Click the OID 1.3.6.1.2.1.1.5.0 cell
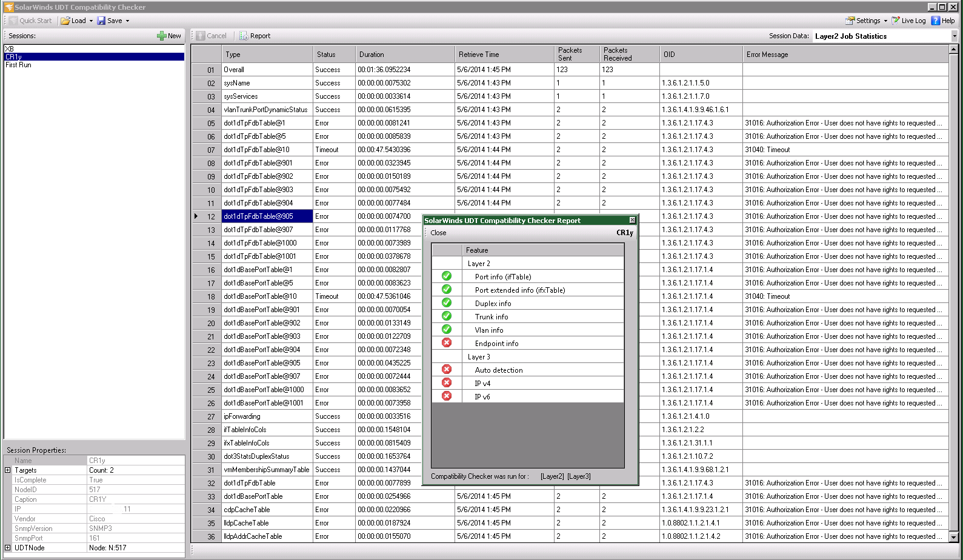Screen dimensions: 963x560 point(701,83)
